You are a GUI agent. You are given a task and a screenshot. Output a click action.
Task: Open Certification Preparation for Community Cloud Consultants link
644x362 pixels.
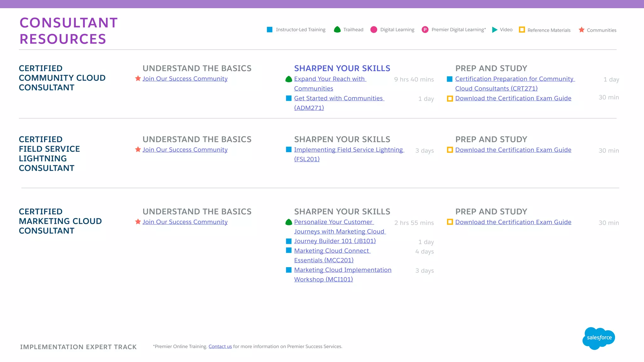515,84
